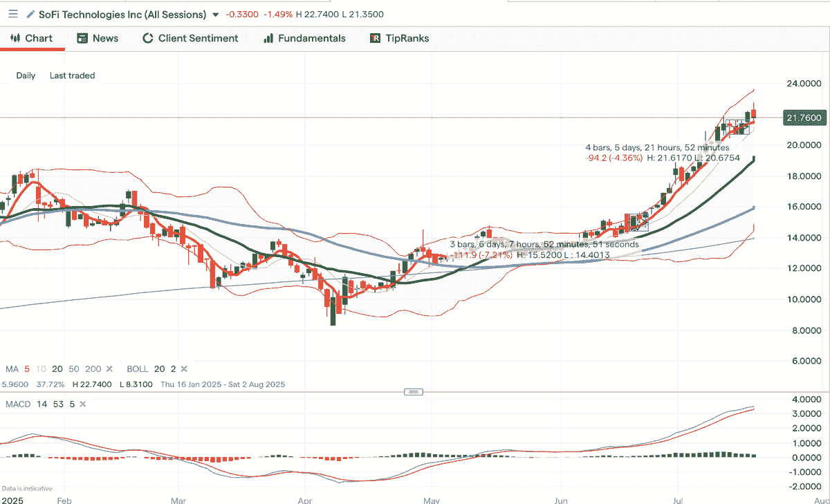Edit the MACD parameter 5
This screenshot has width=830, height=504.
pos(71,403)
